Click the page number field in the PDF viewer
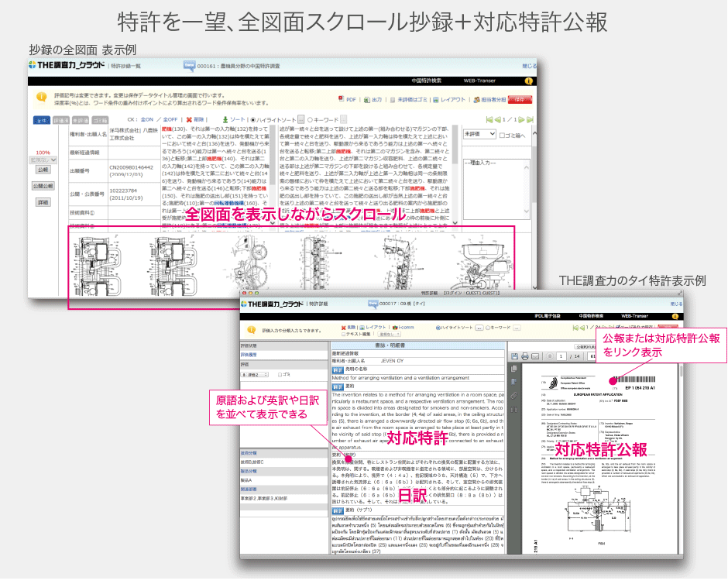 [561, 356]
